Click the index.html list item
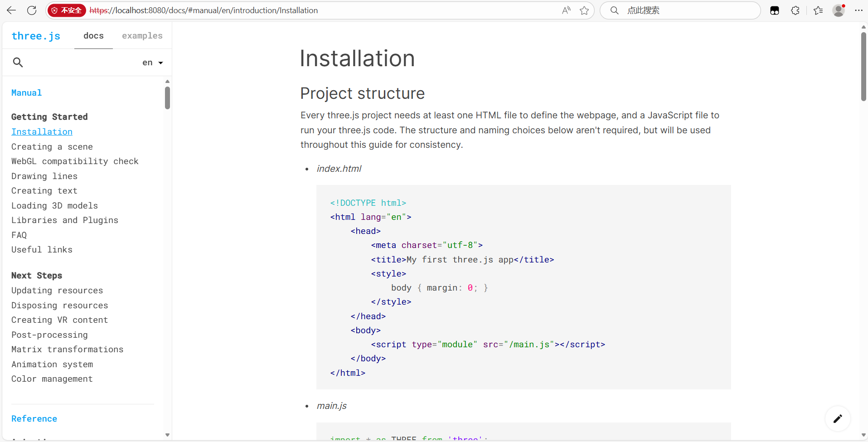 (x=339, y=169)
